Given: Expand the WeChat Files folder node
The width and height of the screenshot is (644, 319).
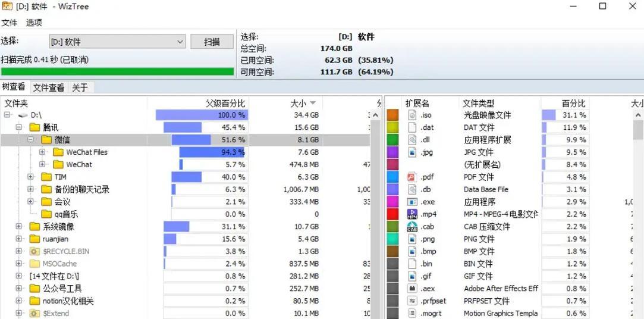Looking at the screenshot, I should pyautogui.click(x=42, y=152).
